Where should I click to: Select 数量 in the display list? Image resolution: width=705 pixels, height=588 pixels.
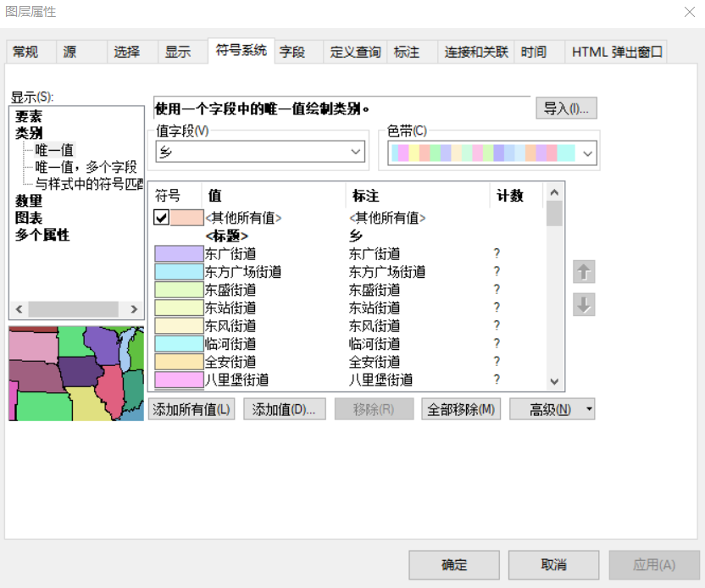28,201
